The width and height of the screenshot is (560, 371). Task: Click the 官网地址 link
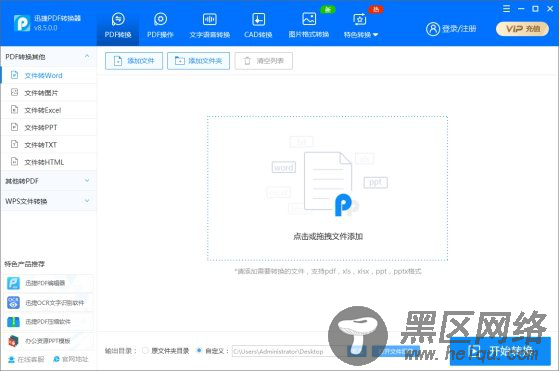point(70,359)
